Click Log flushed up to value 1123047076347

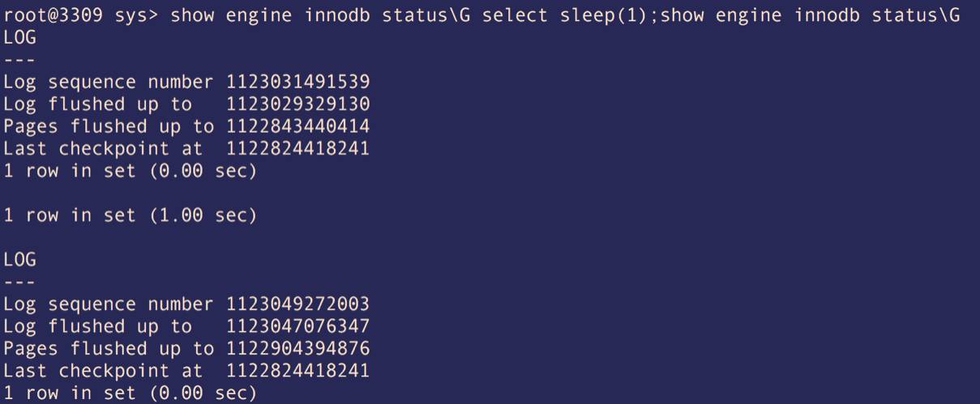coord(298,327)
